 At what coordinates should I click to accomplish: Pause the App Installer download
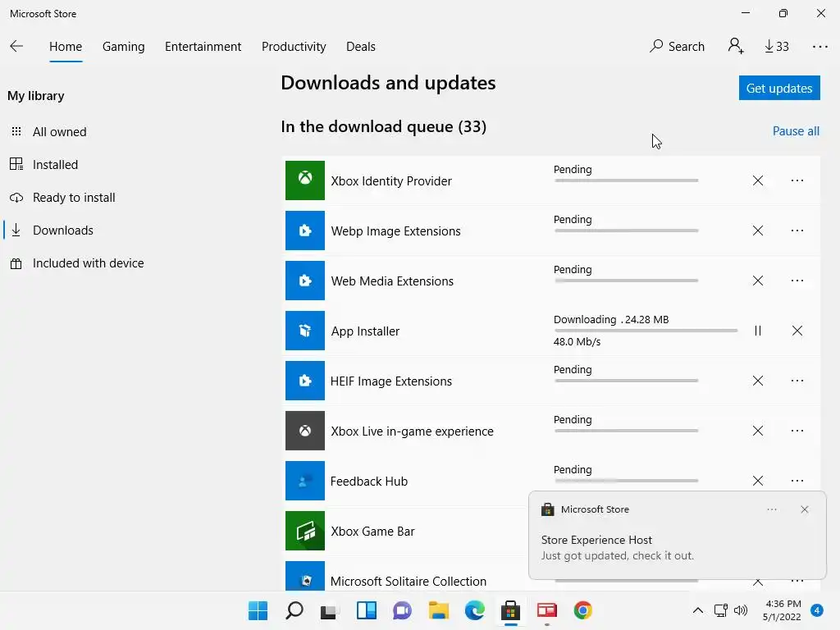tap(757, 331)
